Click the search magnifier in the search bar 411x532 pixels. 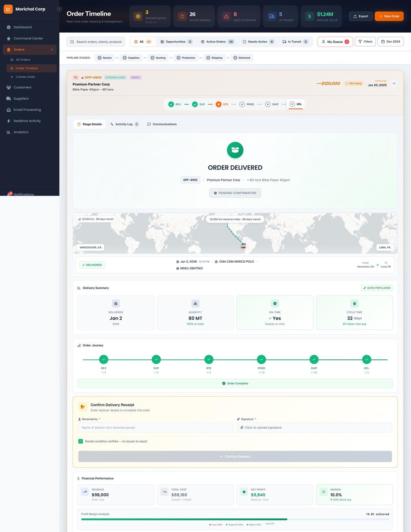click(72, 41)
